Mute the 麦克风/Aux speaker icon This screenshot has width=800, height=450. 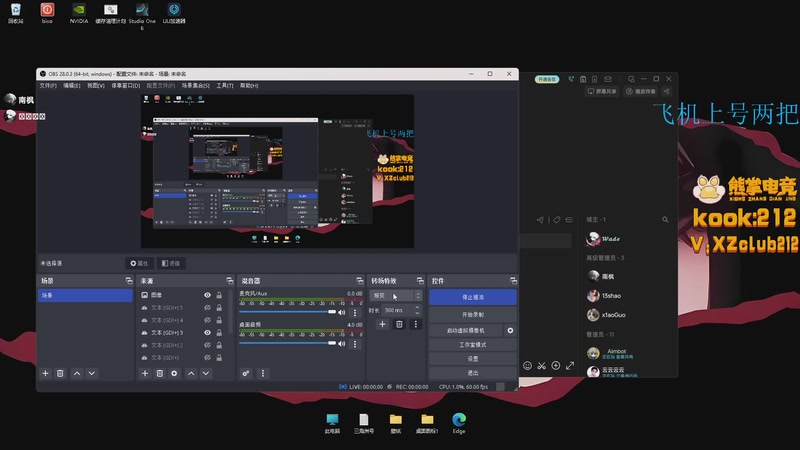(x=342, y=312)
